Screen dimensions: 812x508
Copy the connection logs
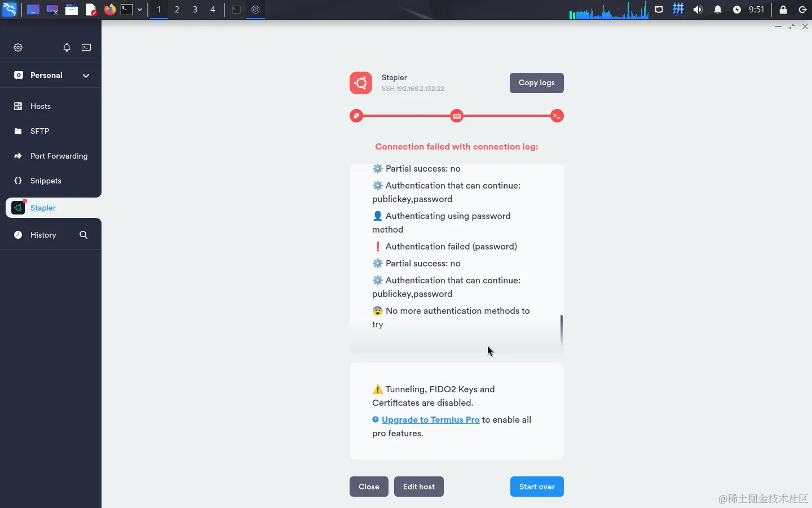point(537,83)
